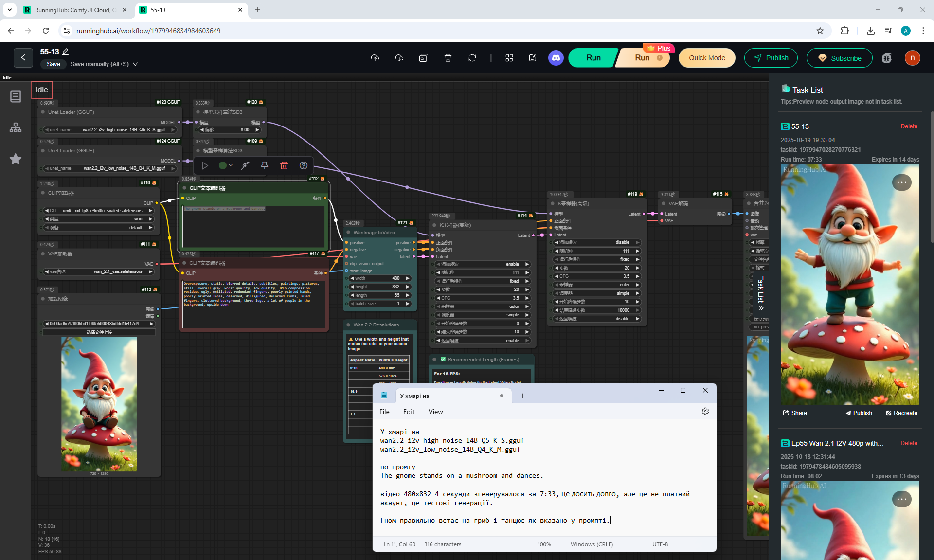The image size is (934, 560).
Task: Open node color dropdown chevron
Action: click(231, 165)
